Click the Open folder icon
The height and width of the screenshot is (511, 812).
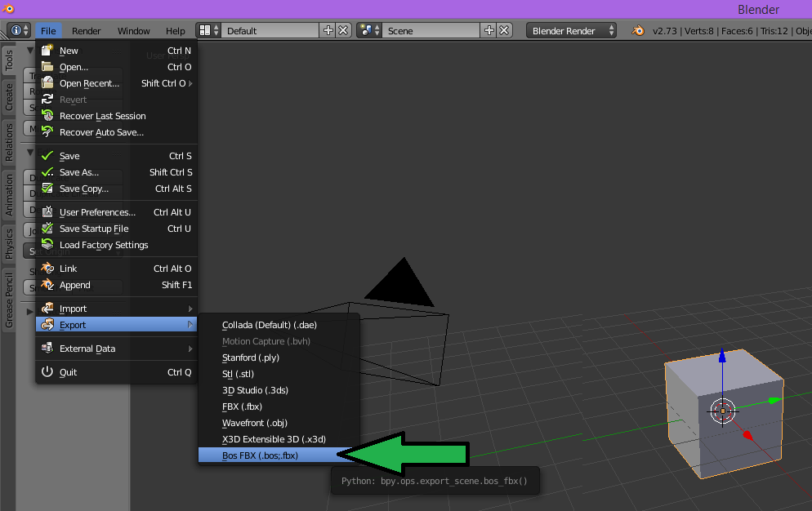tap(47, 67)
